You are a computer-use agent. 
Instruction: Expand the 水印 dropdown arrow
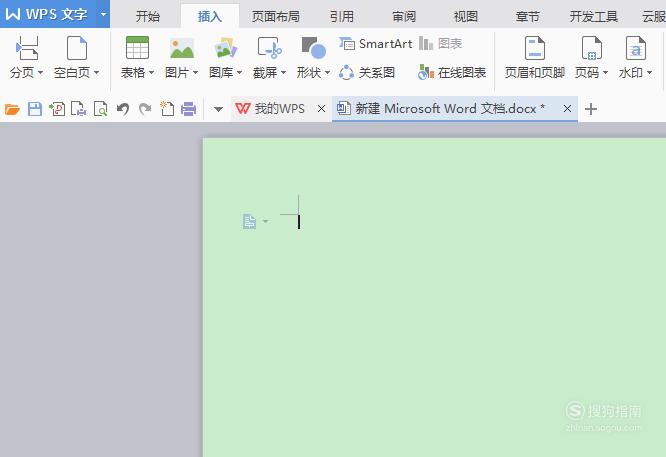[649, 73]
